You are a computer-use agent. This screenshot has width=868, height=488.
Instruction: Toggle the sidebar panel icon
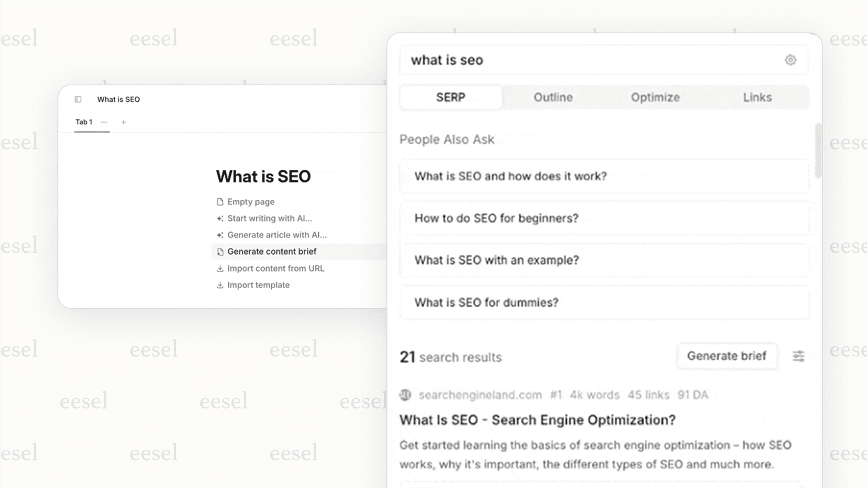78,99
